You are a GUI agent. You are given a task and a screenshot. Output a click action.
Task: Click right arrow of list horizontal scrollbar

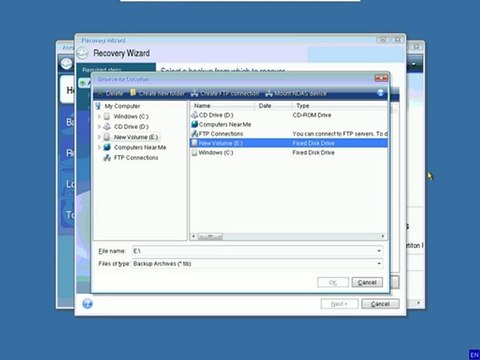383,236
